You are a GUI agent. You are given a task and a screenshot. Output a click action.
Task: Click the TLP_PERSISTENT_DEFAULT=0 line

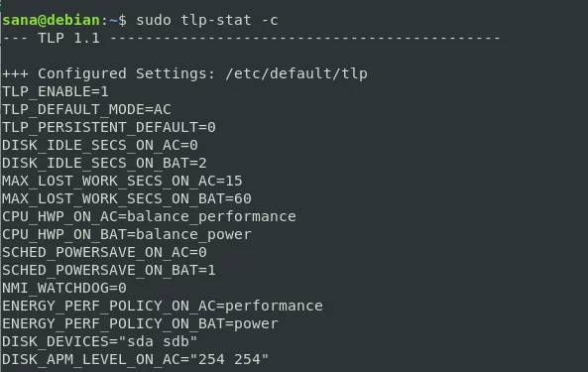(109, 128)
